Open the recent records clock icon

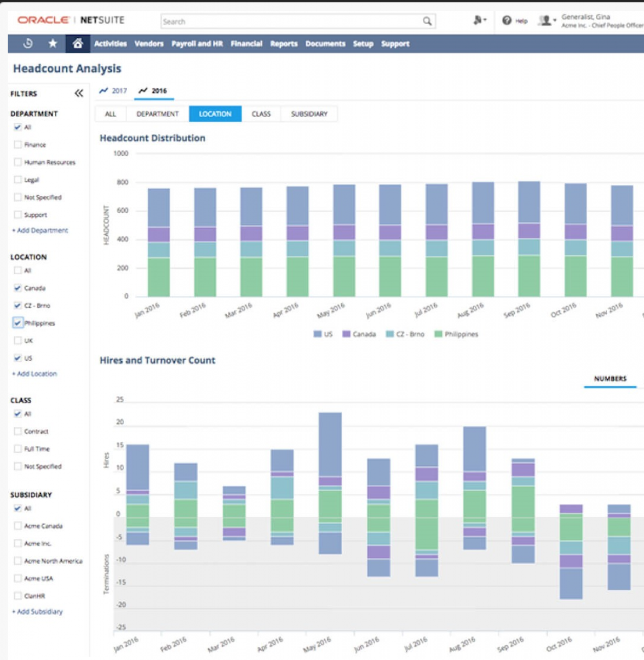point(28,43)
